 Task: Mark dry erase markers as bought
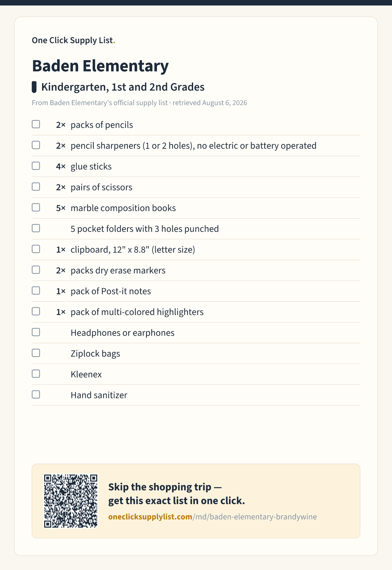tap(36, 270)
